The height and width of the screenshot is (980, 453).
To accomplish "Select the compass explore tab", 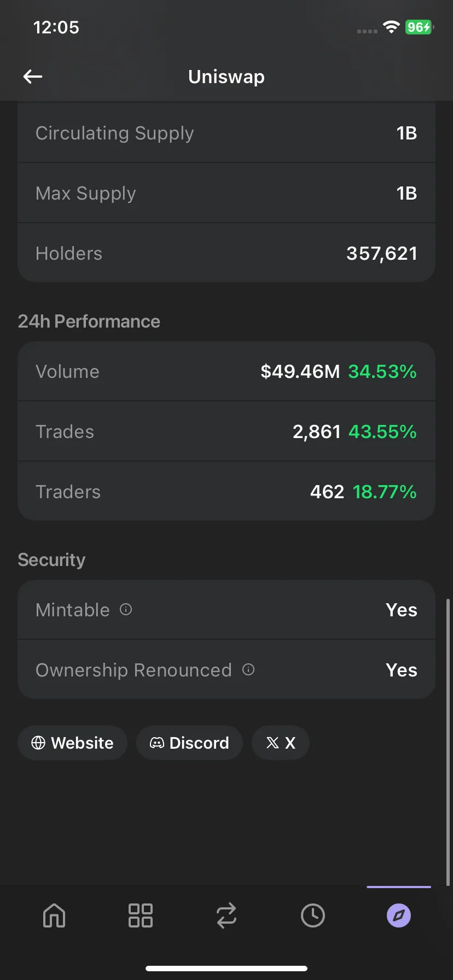I will 399,915.
